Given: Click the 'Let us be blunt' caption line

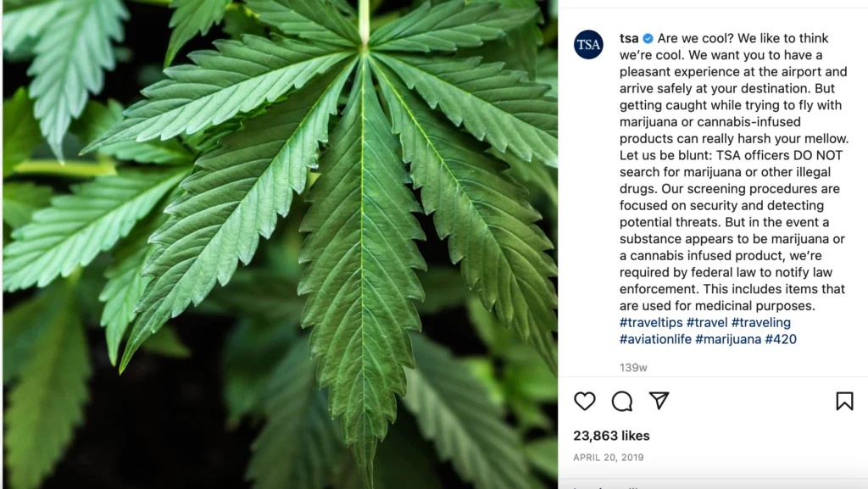Looking at the screenshot, I should point(731,155).
